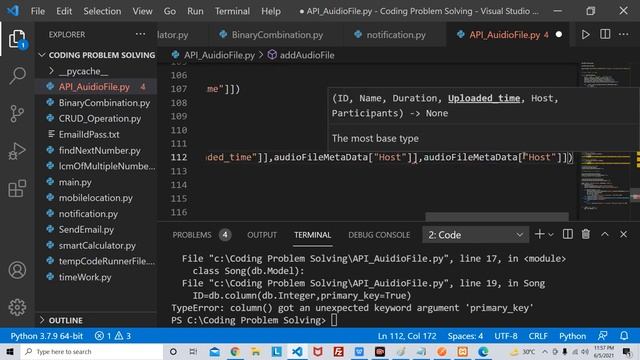640x360 pixels.
Task: Click the feedback icon in status bar
Action: pyautogui.click(x=602, y=336)
